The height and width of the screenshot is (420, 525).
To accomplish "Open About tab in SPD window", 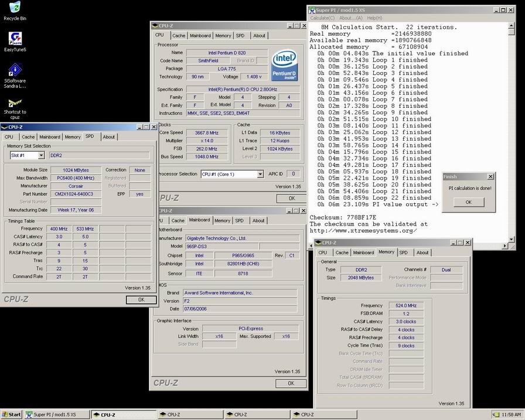I will [108, 137].
